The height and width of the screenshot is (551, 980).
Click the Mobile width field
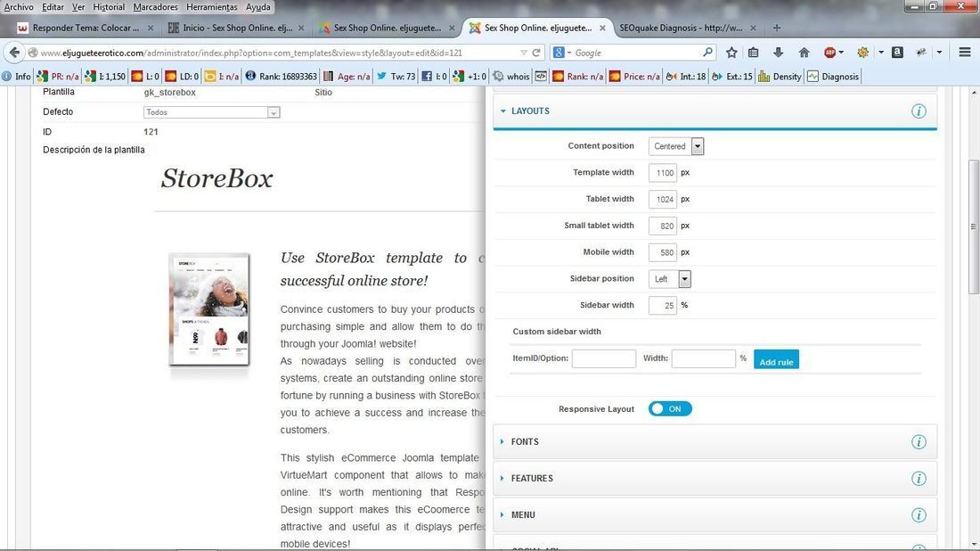(663, 252)
